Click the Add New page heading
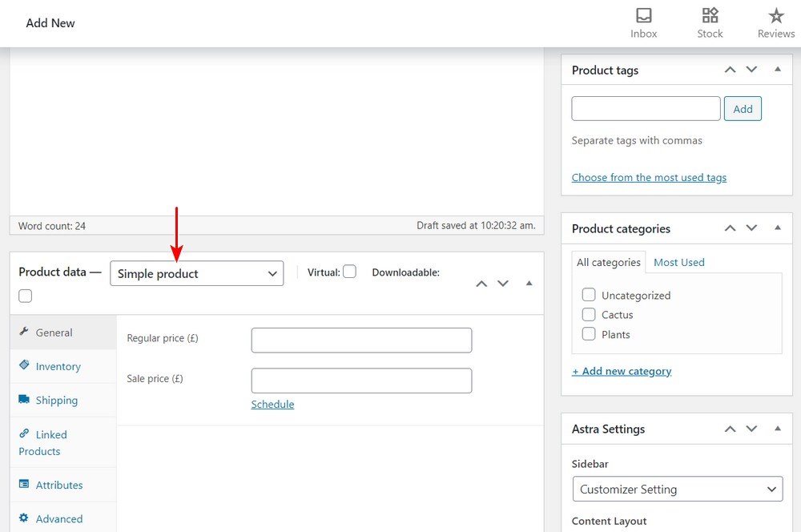This screenshot has width=801, height=532. pyautogui.click(x=50, y=23)
